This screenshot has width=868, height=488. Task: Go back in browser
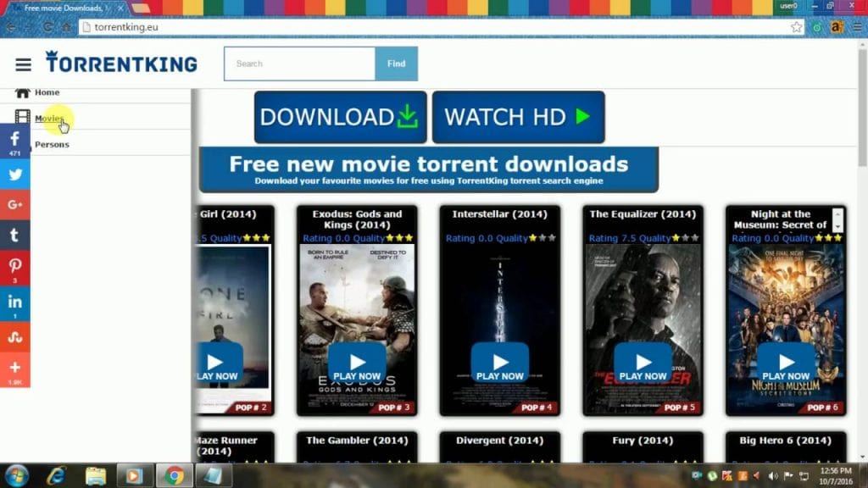pos(10,27)
